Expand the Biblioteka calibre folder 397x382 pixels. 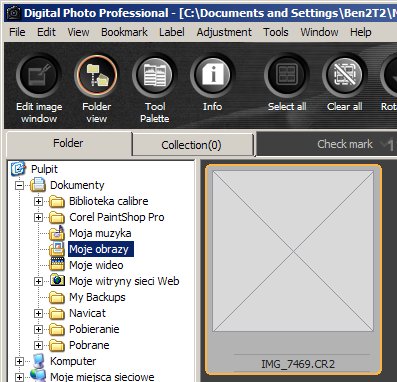(38, 201)
